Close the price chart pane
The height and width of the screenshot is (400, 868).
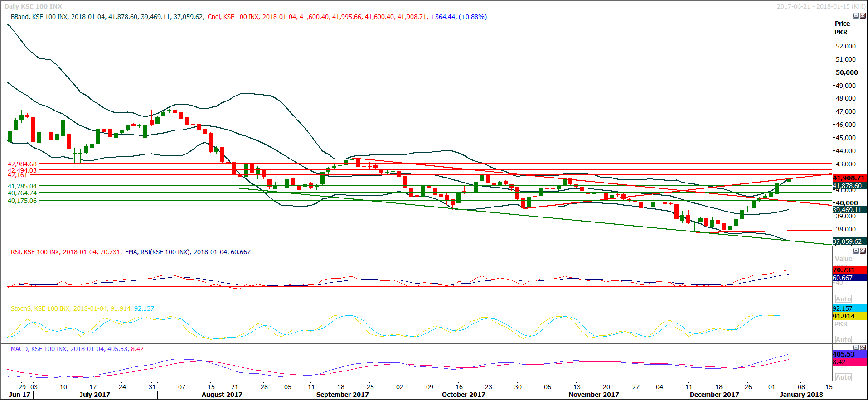[x=863, y=16]
